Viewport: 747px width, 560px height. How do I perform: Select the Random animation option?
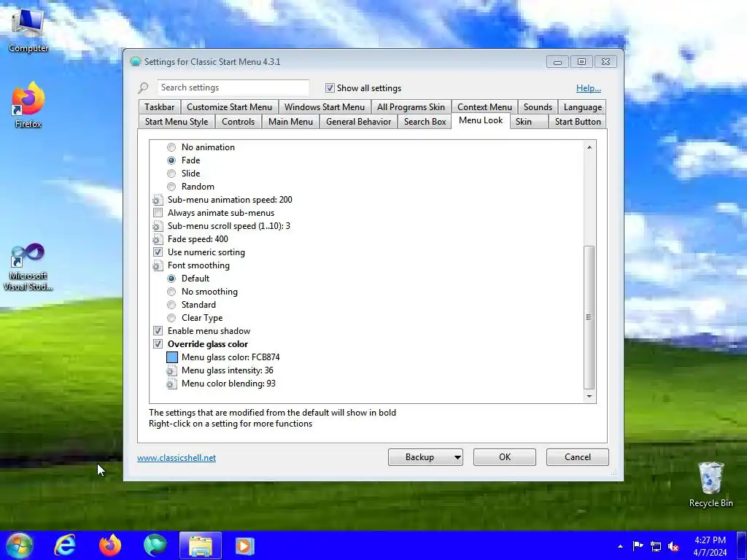pyautogui.click(x=171, y=187)
